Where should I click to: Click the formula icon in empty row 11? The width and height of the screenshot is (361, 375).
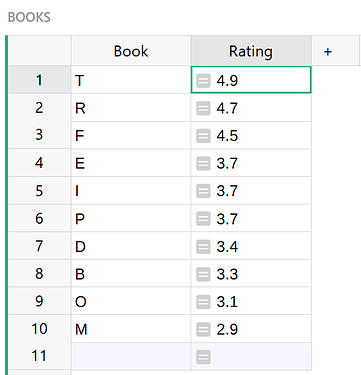tap(203, 357)
